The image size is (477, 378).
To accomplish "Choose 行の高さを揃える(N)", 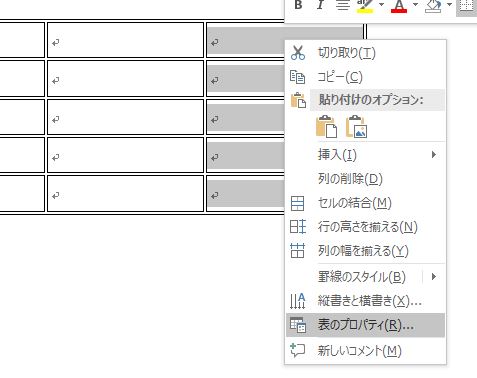I will pos(365,227).
